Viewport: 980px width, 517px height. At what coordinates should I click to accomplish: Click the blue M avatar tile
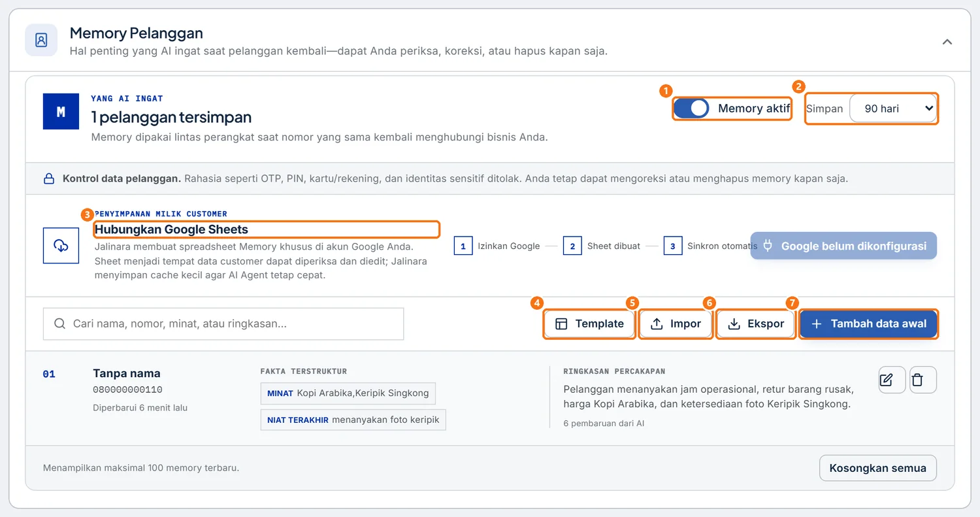coord(61,112)
